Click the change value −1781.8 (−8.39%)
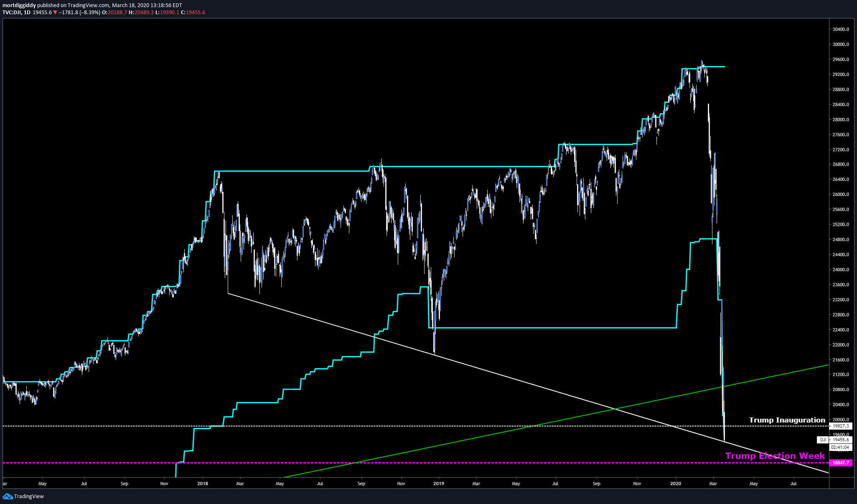Image resolution: width=857 pixels, height=504 pixels. point(79,13)
